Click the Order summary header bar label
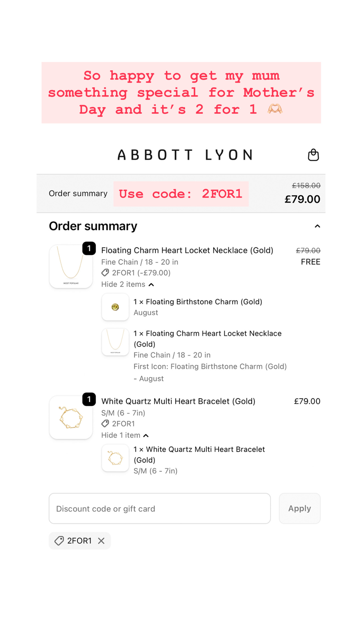The width and height of the screenshot is (362, 644). click(x=78, y=194)
